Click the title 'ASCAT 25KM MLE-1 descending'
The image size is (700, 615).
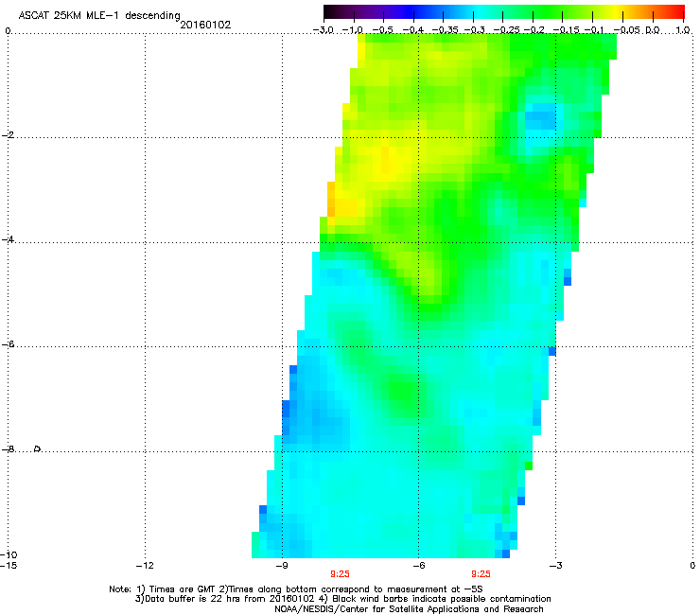(x=99, y=15)
